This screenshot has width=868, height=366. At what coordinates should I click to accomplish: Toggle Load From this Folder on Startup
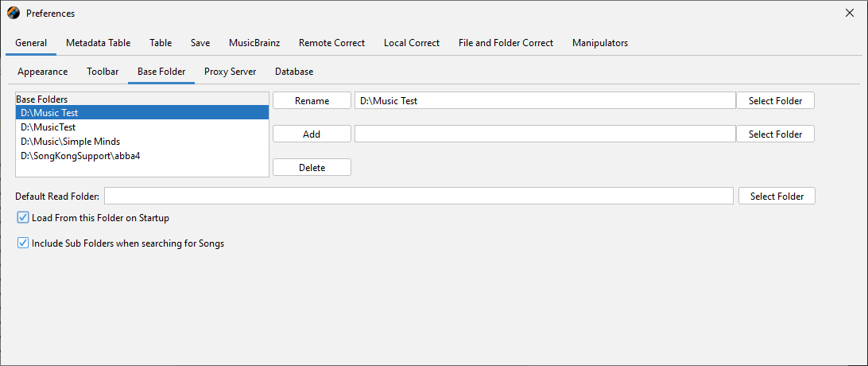click(23, 217)
